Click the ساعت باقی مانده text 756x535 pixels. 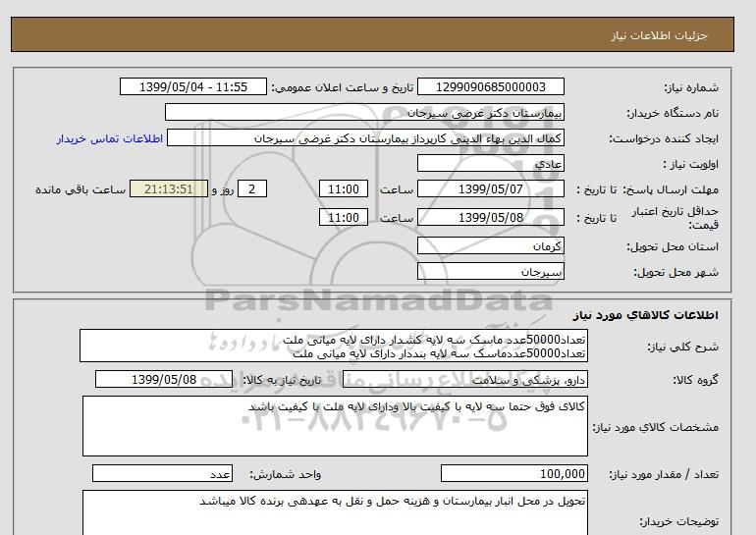81,189
